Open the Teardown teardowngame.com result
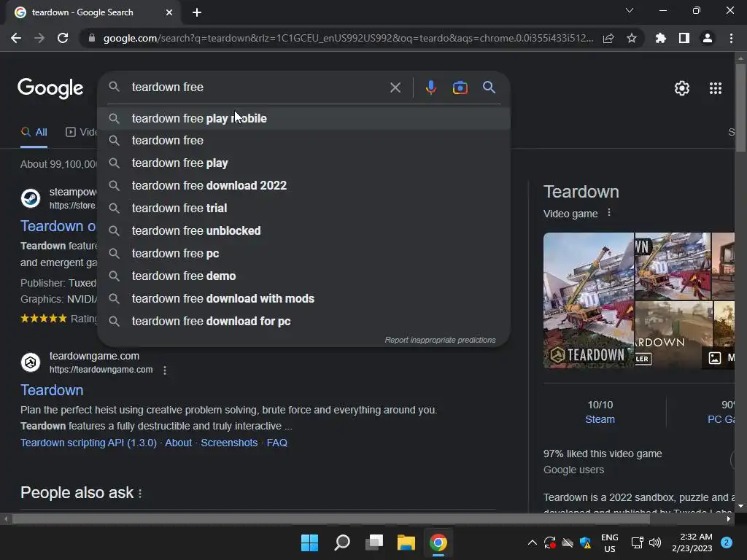This screenshot has width=747, height=560. [52, 390]
